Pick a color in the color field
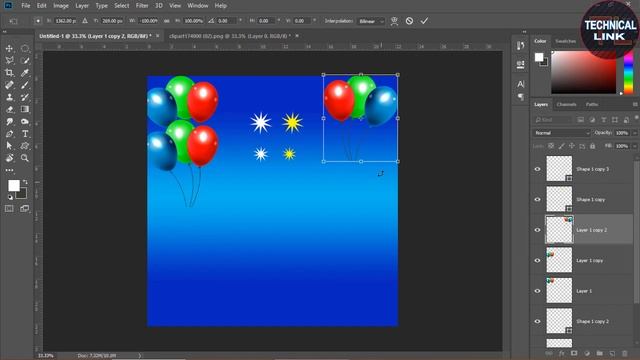The height and width of the screenshot is (360, 640). click(584, 73)
